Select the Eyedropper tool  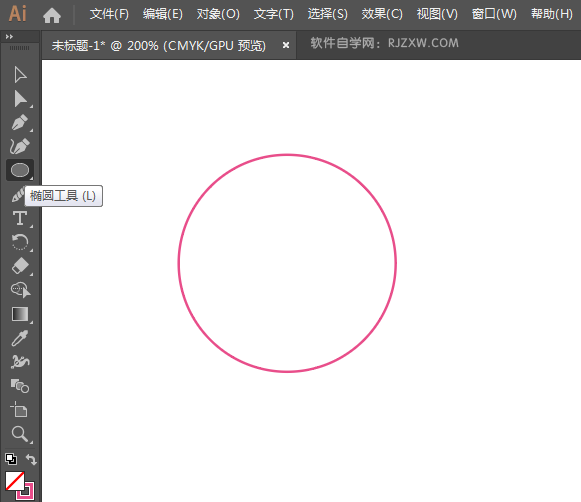tap(20, 338)
